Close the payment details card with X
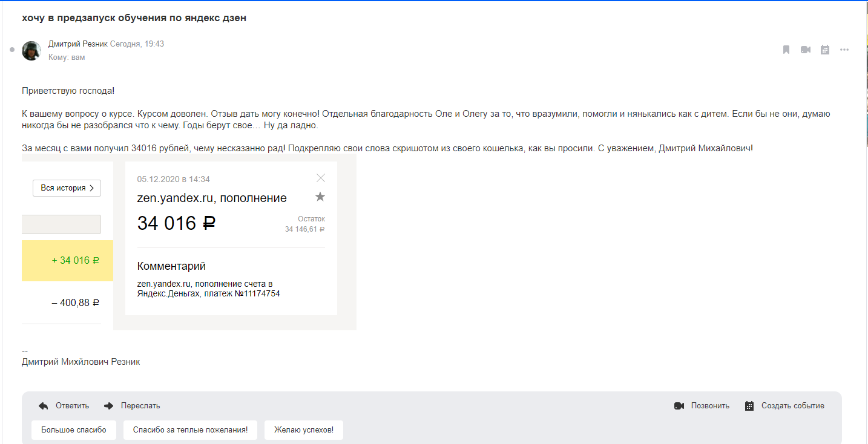868x444 pixels. [x=321, y=178]
